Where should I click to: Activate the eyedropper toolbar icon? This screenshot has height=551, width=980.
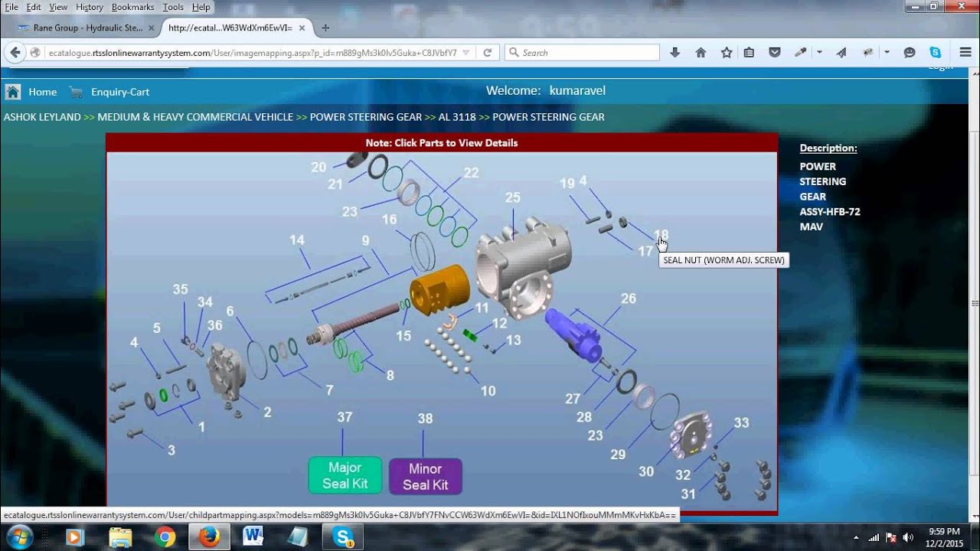(x=801, y=53)
